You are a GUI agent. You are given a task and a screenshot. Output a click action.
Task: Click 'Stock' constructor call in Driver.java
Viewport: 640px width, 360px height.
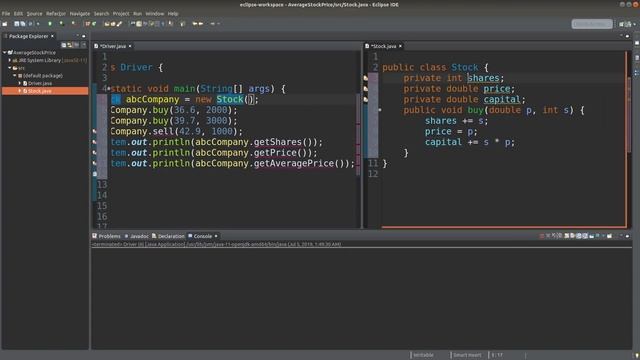pos(230,99)
